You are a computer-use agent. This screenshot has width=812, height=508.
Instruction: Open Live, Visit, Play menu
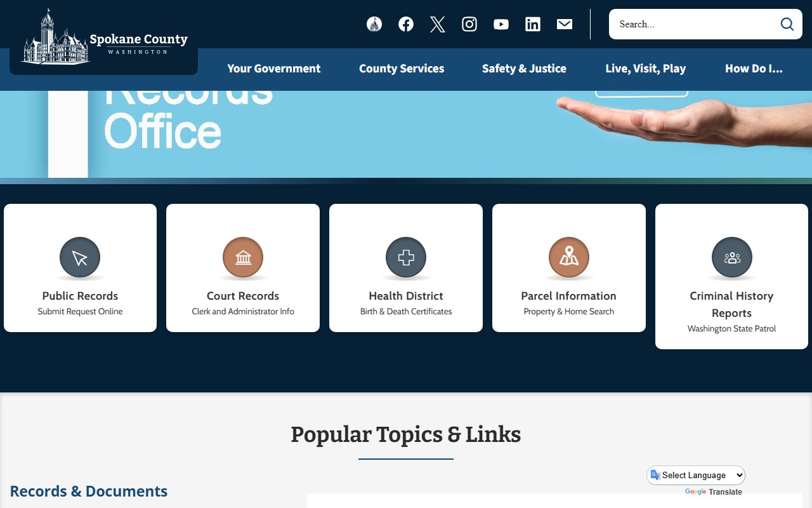click(x=646, y=69)
